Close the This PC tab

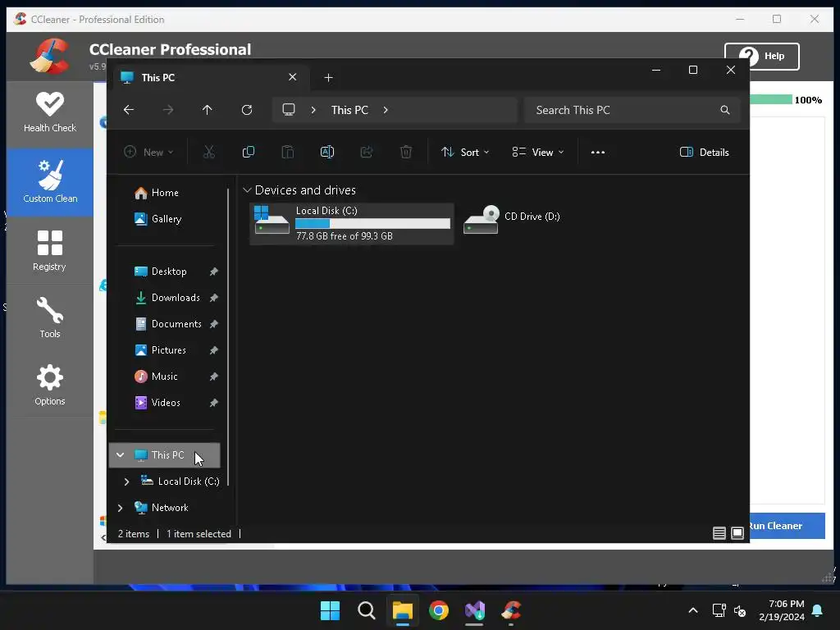point(293,77)
